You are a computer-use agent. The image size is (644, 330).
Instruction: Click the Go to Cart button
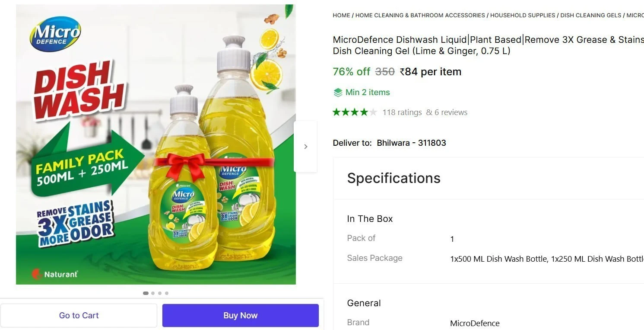click(x=79, y=315)
